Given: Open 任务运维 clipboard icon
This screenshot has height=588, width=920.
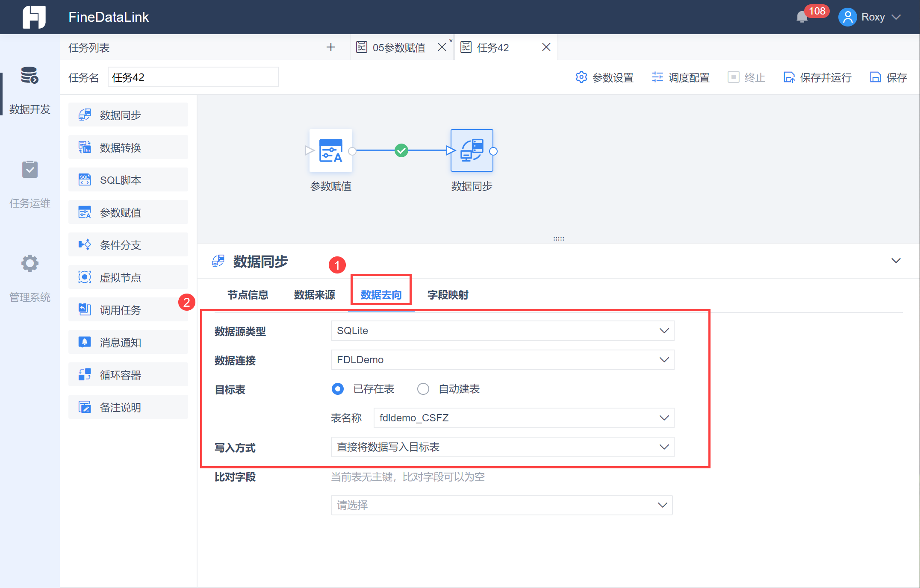Looking at the screenshot, I should (x=29, y=170).
